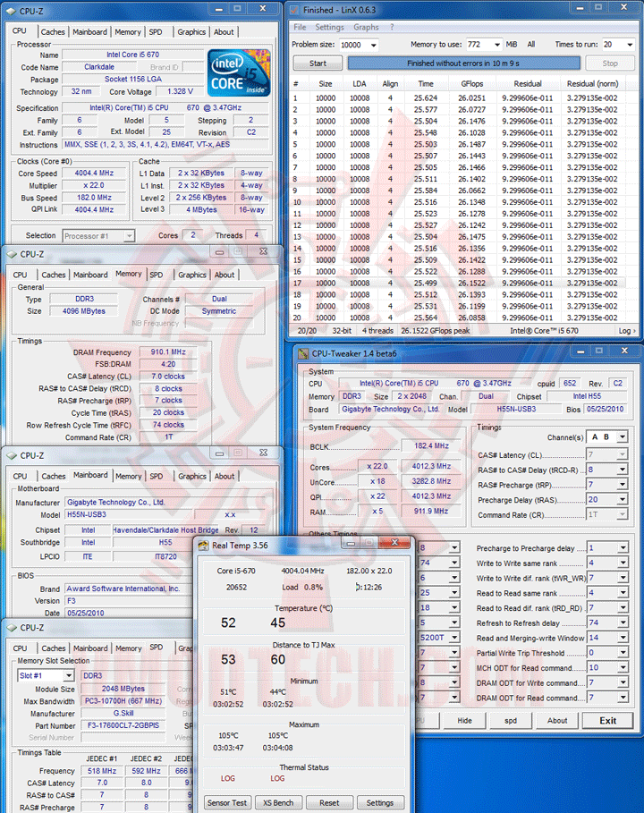Image resolution: width=644 pixels, height=813 pixels.
Task: Click the Time column header in LinX
Action: pyautogui.click(x=426, y=84)
